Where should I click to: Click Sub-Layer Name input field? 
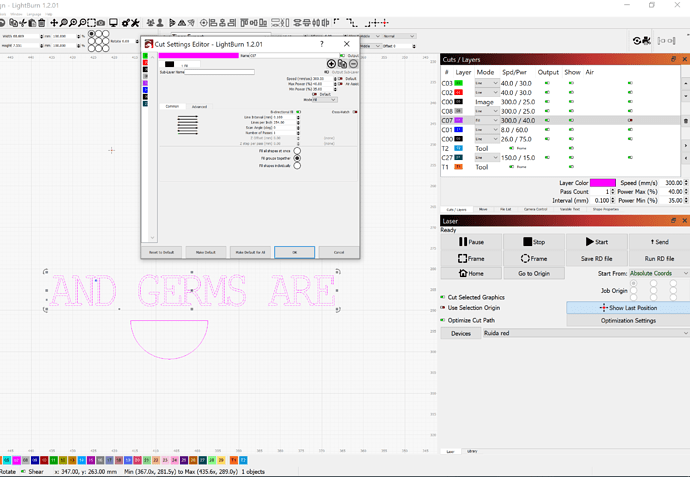point(220,72)
